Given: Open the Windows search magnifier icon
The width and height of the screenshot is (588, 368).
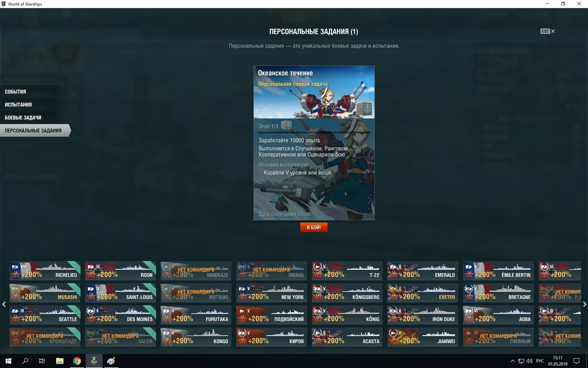Looking at the screenshot, I should point(25,361).
